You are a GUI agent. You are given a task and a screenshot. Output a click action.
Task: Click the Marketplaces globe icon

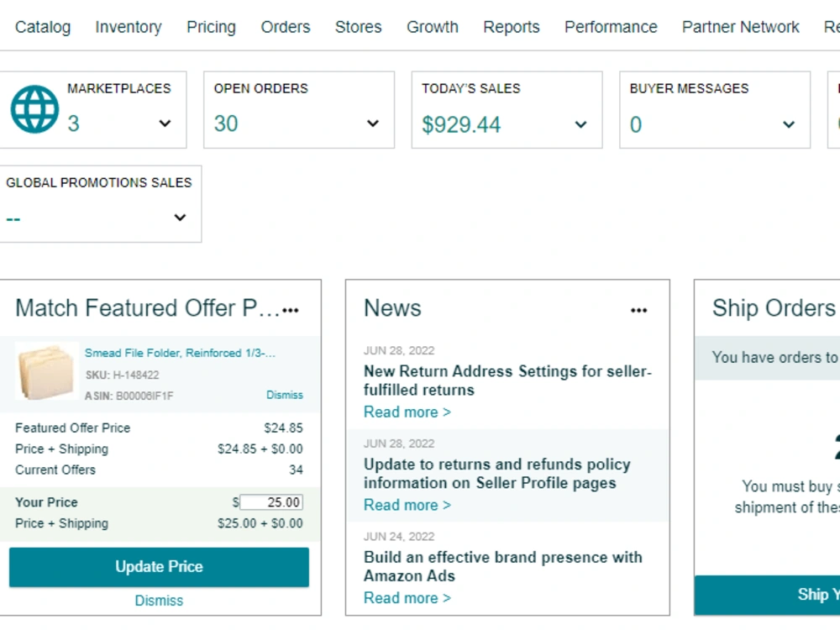(34, 109)
